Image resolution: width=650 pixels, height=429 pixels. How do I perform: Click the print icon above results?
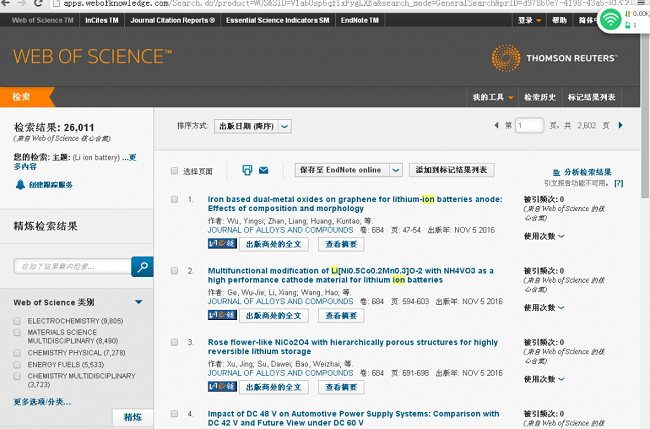pyautogui.click(x=247, y=170)
